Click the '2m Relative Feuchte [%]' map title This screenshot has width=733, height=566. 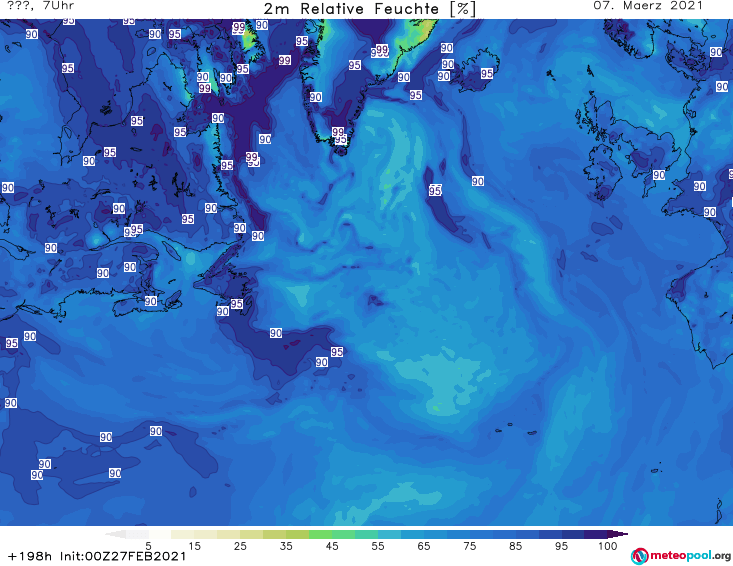point(369,9)
